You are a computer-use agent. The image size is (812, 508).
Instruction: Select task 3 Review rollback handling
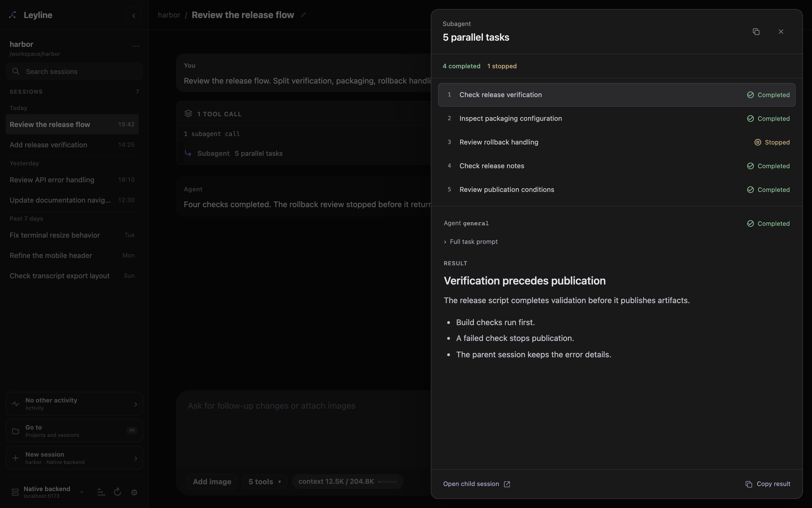(x=617, y=142)
